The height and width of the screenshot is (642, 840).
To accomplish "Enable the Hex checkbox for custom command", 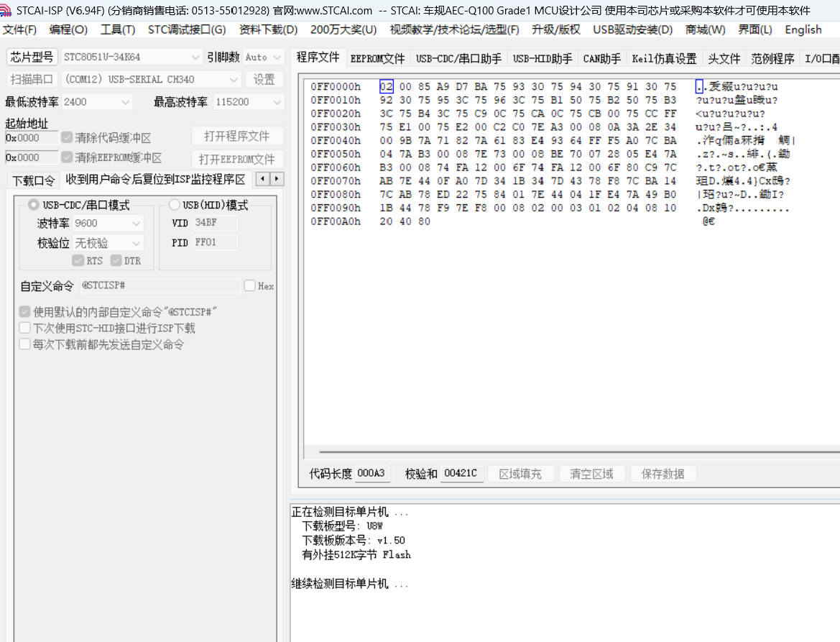I will tap(249, 285).
